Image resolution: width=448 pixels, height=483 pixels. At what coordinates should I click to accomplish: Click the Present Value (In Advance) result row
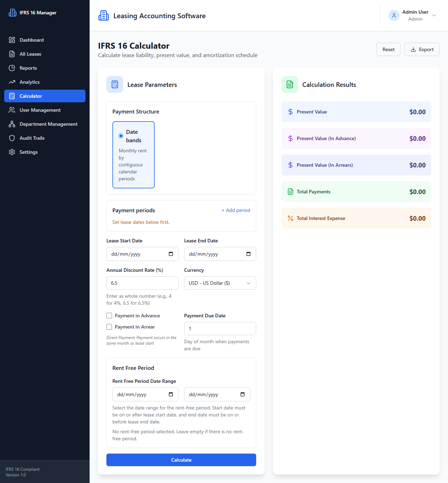point(356,138)
